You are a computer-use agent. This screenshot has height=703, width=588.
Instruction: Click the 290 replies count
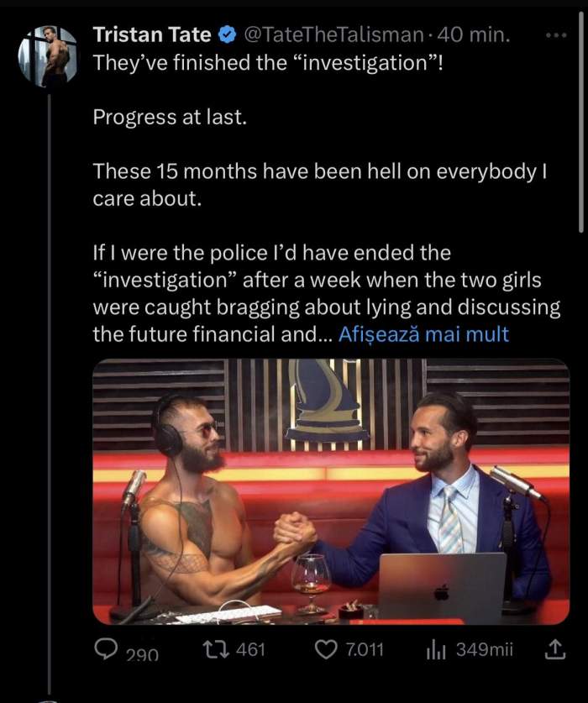coord(142,655)
